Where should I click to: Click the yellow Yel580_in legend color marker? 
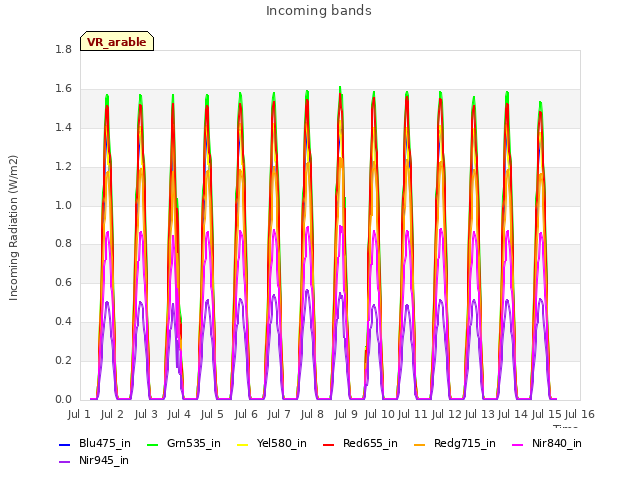click(x=242, y=444)
